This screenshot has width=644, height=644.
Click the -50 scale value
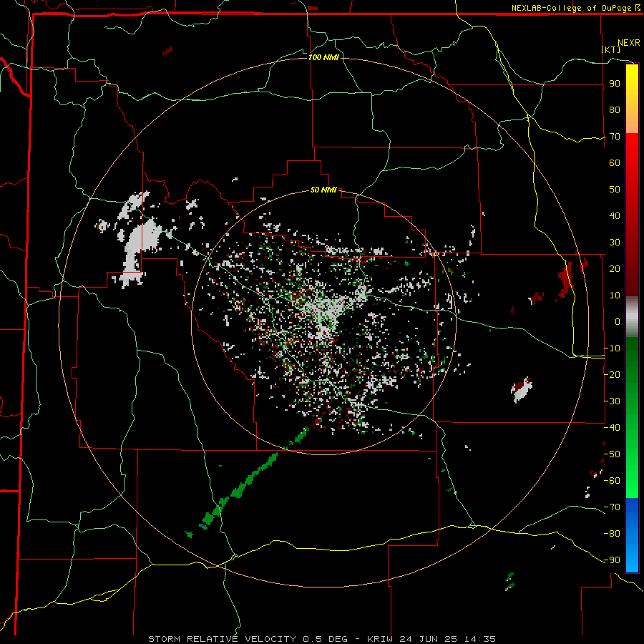(x=612, y=454)
